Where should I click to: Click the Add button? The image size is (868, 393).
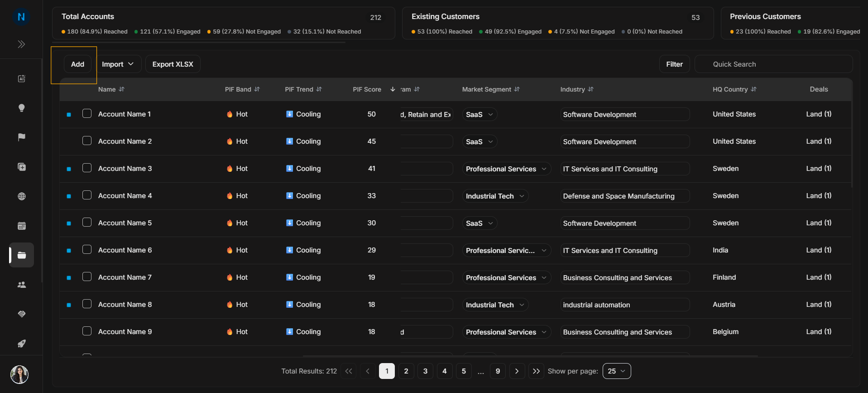(77, 64)
